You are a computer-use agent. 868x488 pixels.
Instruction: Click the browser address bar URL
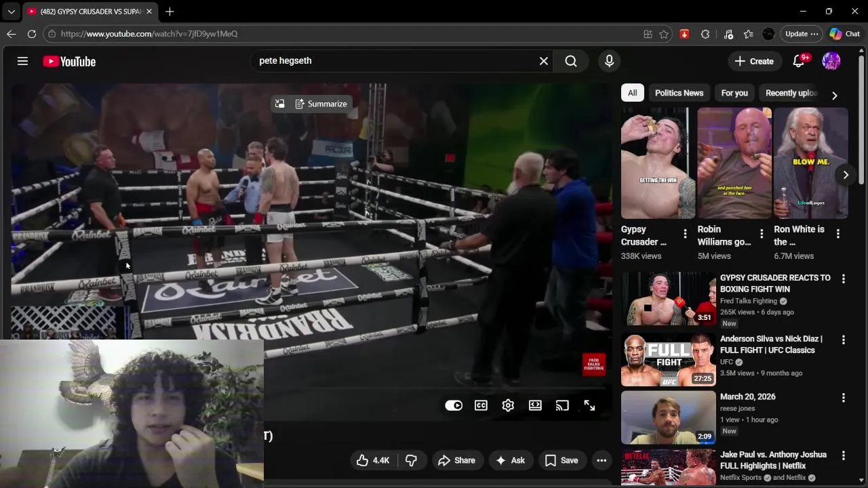point(149,34)
